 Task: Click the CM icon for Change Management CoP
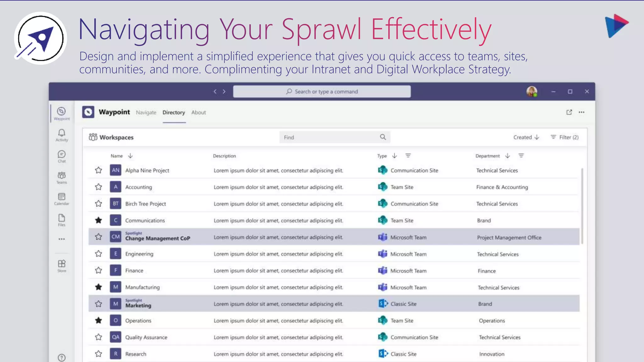(115, 237)
